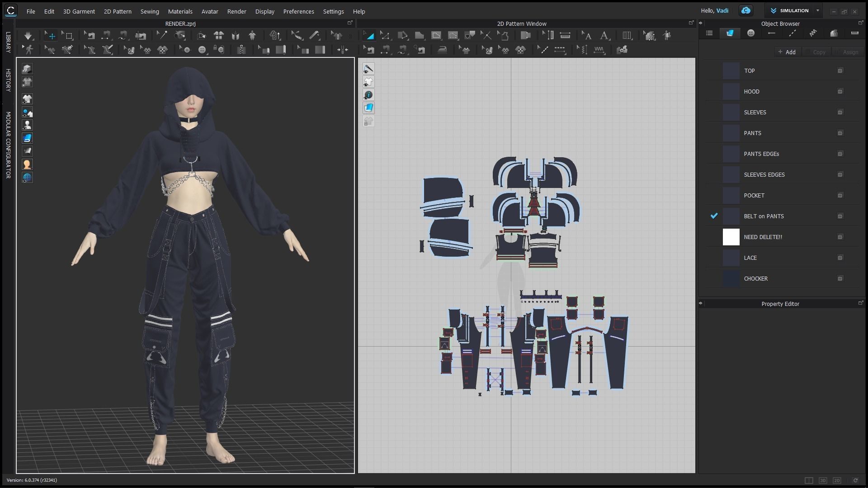Select the Edit Pattern tool with cyan triangle
The height and width of the screenshot is (488, 868).
[x=369, y=35]
